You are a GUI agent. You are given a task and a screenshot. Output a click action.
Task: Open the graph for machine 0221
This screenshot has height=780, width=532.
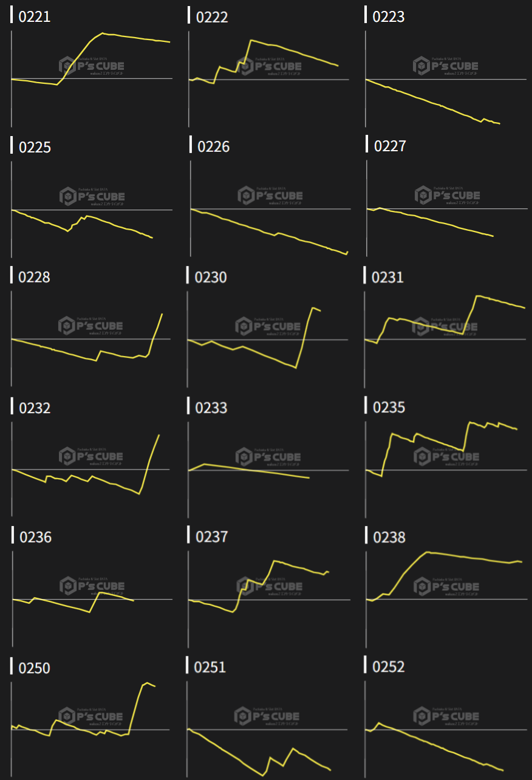[x=91, y=76]
